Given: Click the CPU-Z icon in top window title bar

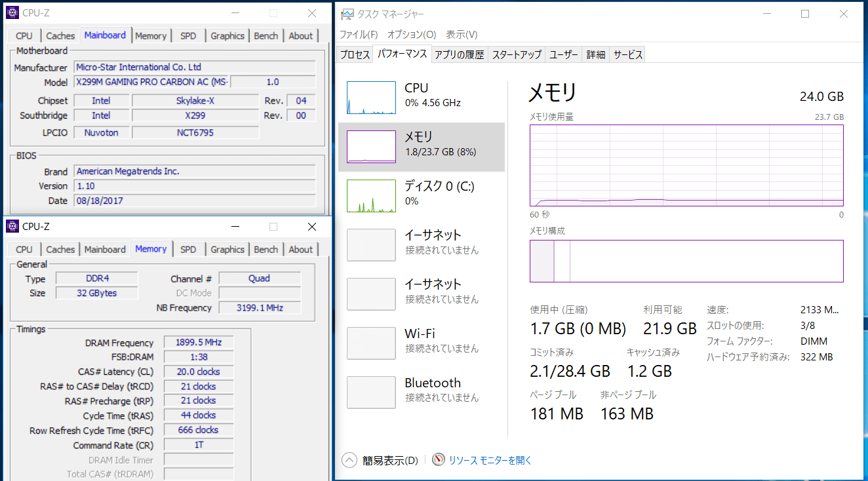Looking at the screenshot, I should pos(12,12).
